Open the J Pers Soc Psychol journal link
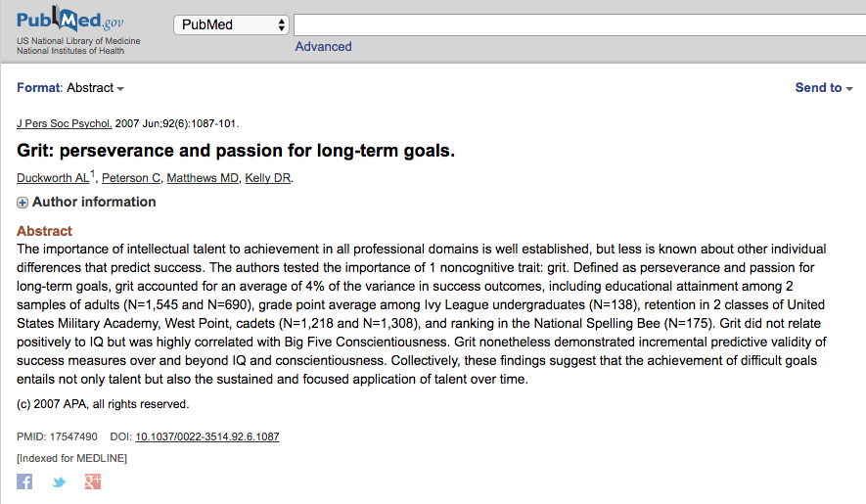Viewport: 866px width, 504px height. click(65, 124)
